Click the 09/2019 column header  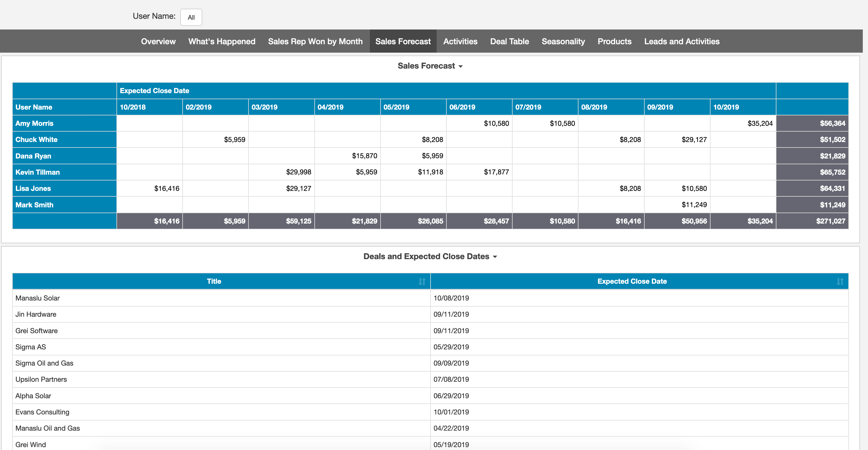(660, 107)
